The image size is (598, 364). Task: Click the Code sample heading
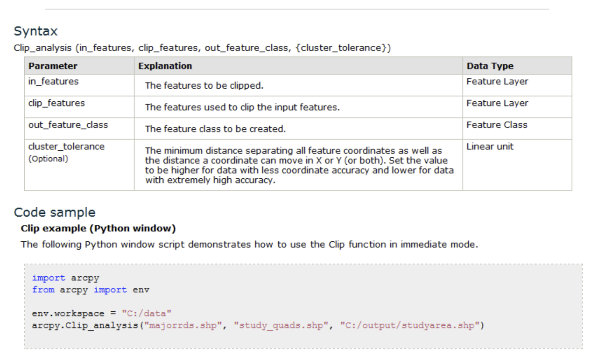(55, 212)
